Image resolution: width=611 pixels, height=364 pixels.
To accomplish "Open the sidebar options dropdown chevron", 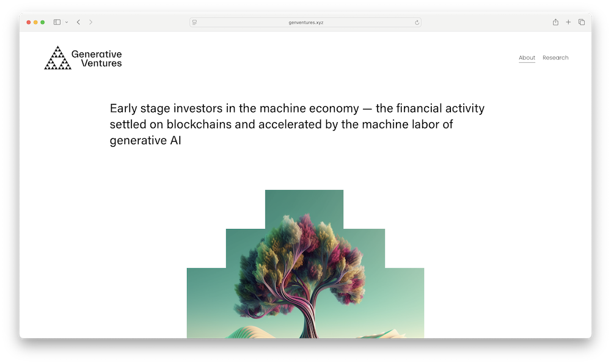I will pyautogui.click(x=67, y=22).
